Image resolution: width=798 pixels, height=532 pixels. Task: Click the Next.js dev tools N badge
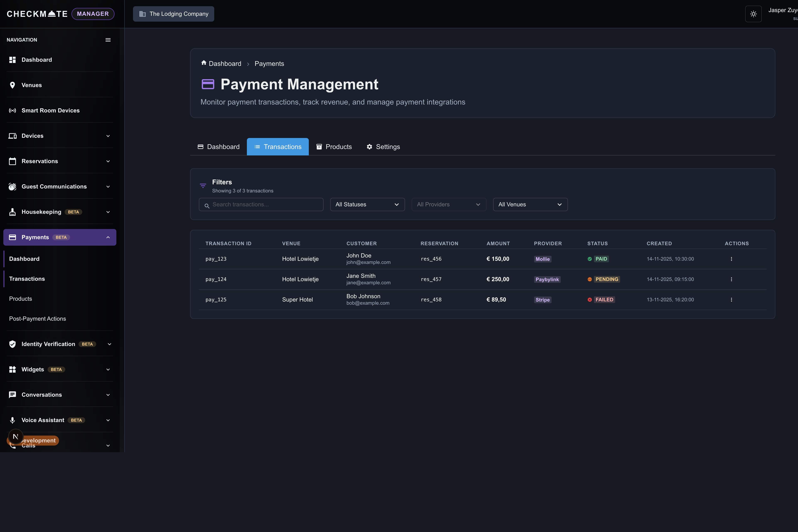click(15, 437)
